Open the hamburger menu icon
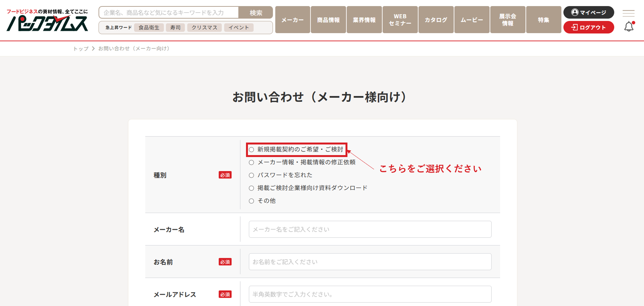Screen dimensions: 644x306 tap(628, 13)
